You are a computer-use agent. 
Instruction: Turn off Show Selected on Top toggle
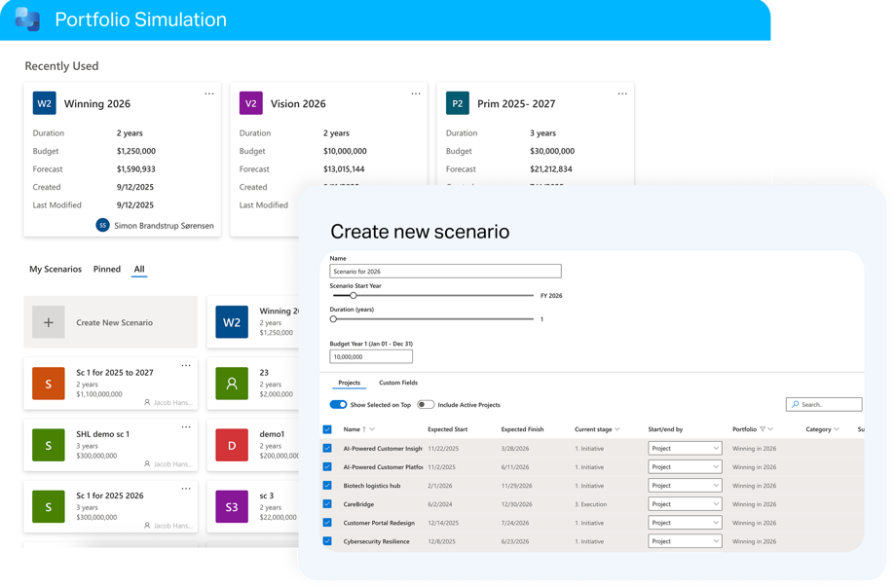click(338, 405)
